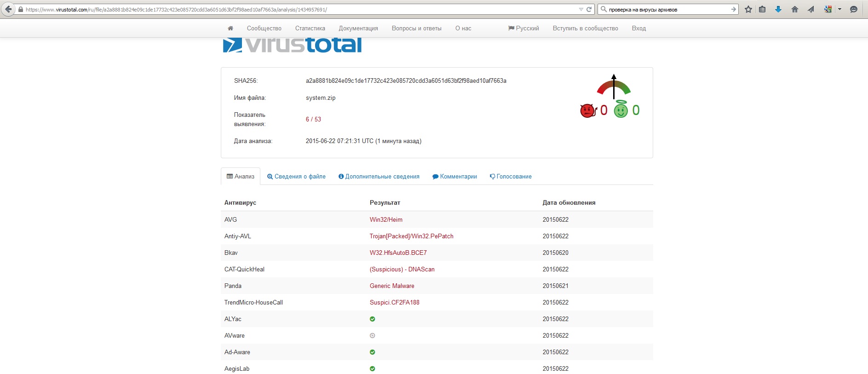Click the Дата обновления column header
Screen dimensions: 868x374
pos(569,202)
